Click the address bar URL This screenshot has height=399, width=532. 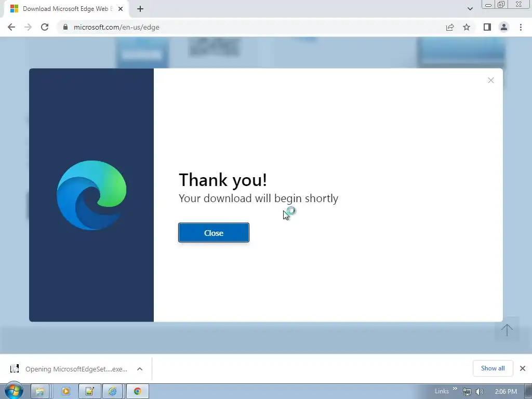116,27
